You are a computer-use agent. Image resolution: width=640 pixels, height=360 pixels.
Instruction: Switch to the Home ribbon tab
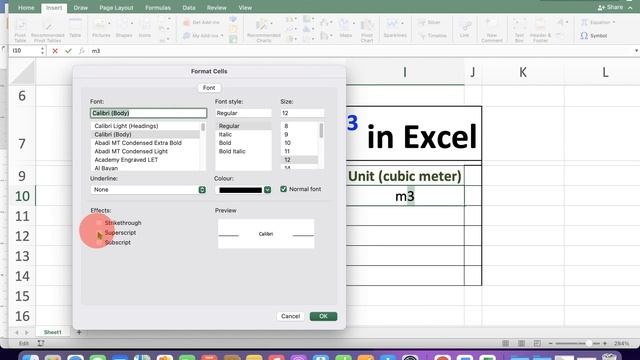coord(26,8)
